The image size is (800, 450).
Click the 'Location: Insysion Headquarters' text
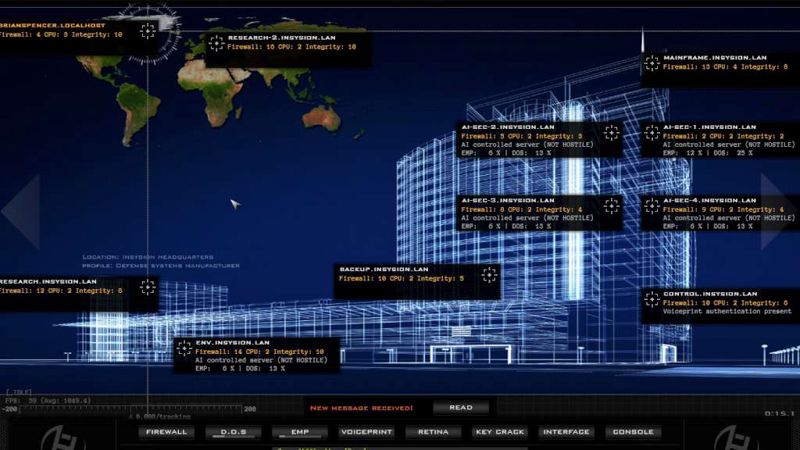coord(148,257)
